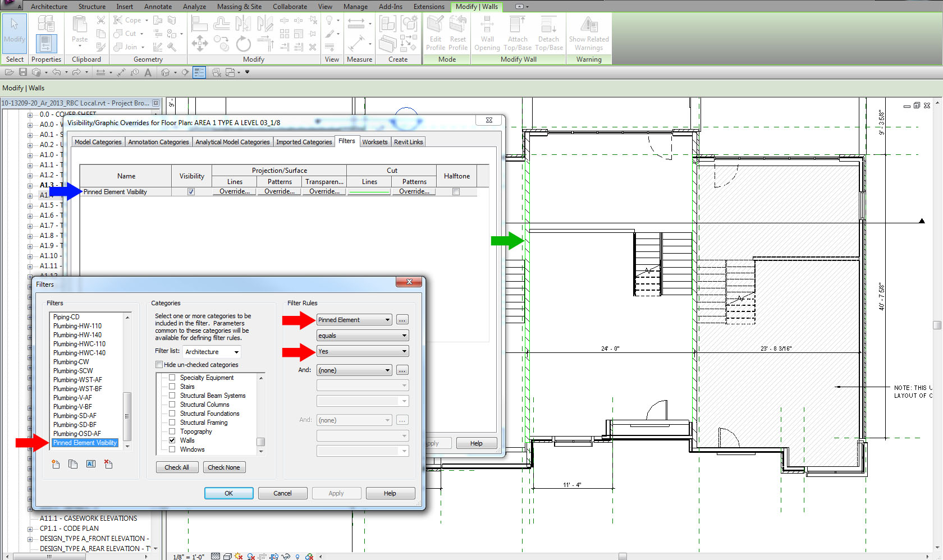Click the Move tool in Modify panel
This screenshot has width=943, height=560.
(x=200, y=44)
